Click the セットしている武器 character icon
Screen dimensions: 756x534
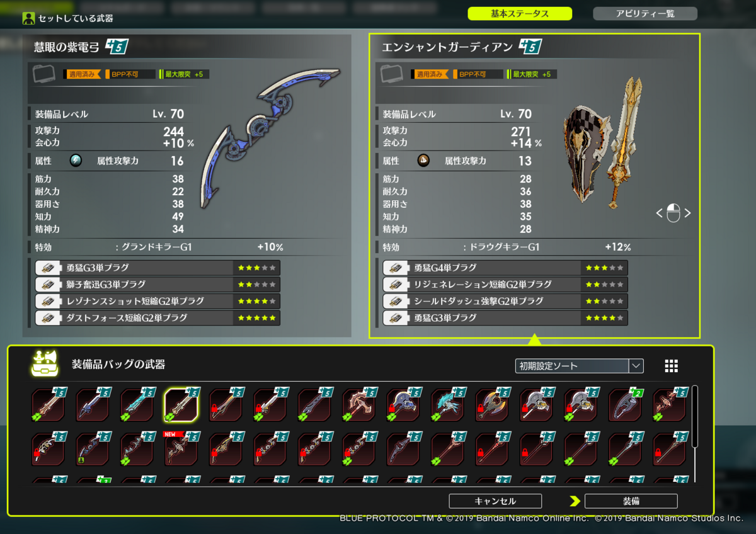(x=28, y=18)
